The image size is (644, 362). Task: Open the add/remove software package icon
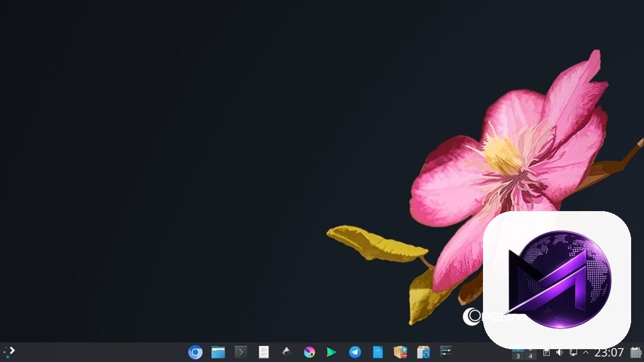point(400,352)
